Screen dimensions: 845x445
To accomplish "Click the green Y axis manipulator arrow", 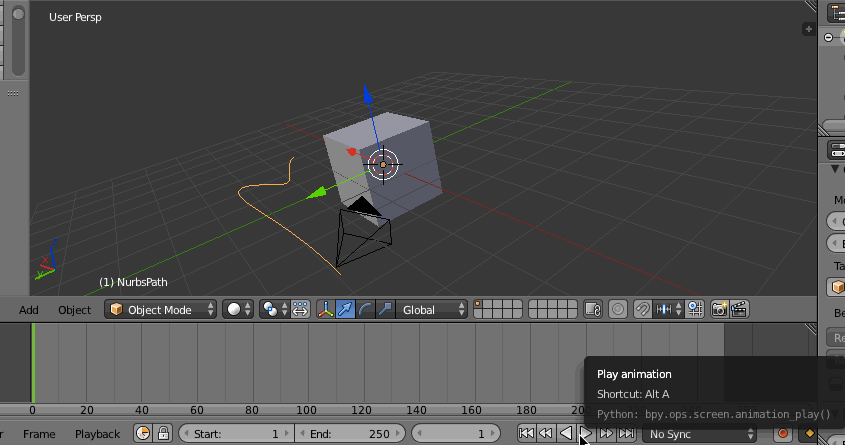I will tap(317, 192).
